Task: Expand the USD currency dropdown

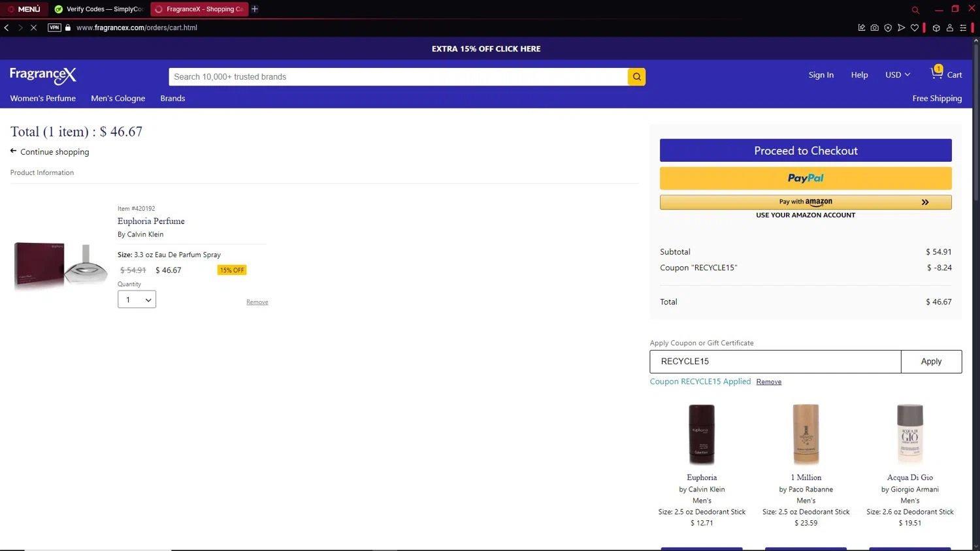Action: pyautogui.click(x=898, y=75)
